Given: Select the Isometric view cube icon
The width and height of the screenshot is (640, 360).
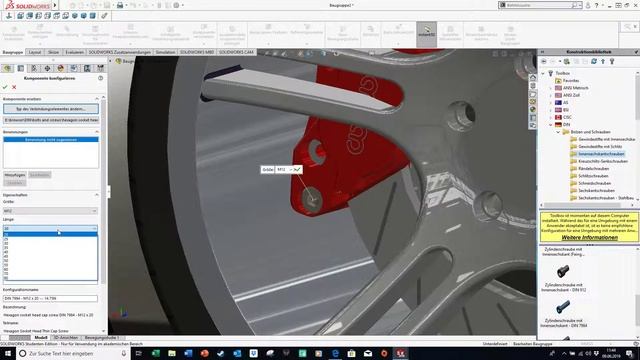Looking at the screenshot, I should (x=75, y=16).
